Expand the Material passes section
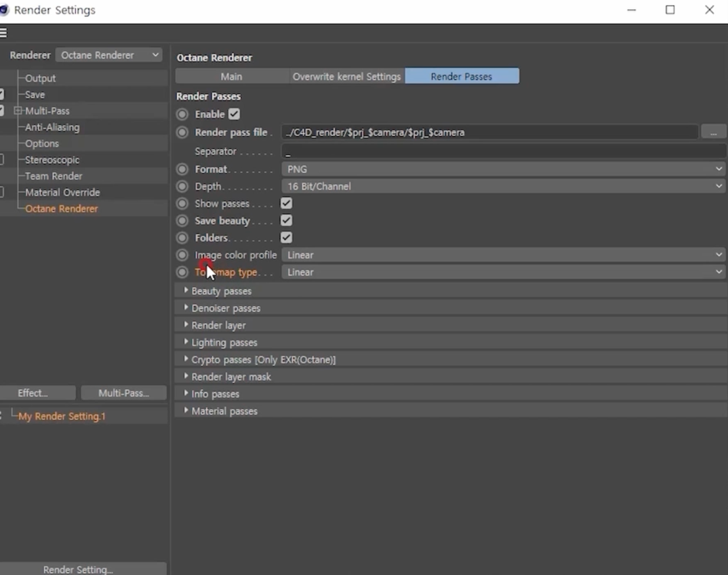The width and height of the screenshot is (728, 575). 186,411
